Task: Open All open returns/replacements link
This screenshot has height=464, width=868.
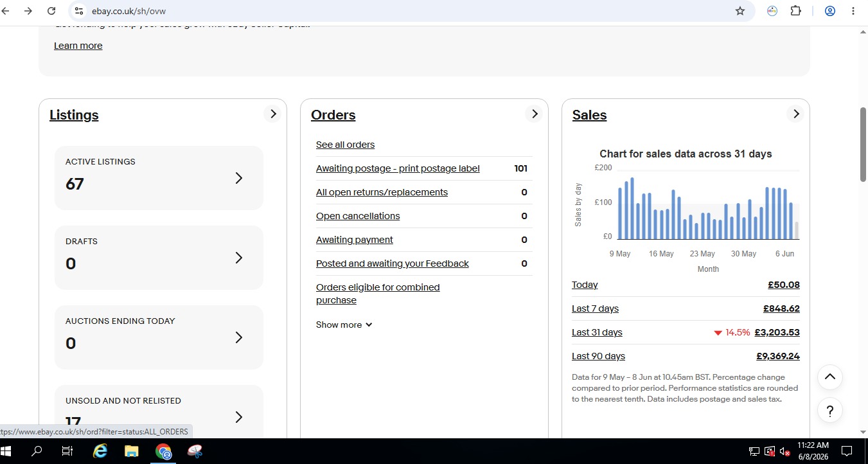Action: pyautogui.click(x=382, y=192)
